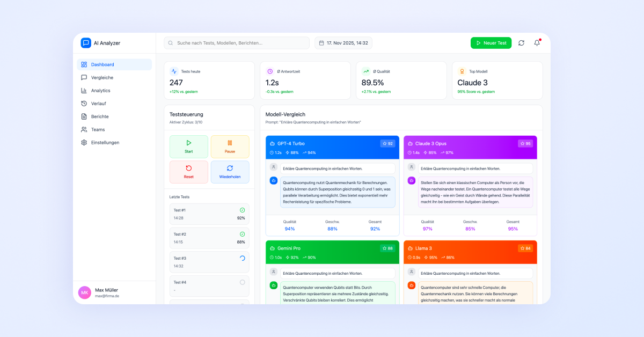Click the refresh icon in the top bar
Viewport: 644px width, 337px height.
coord(521,43)
